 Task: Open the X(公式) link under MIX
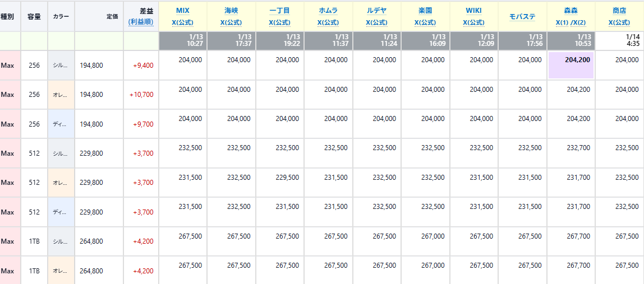click(x=183, y=22)
